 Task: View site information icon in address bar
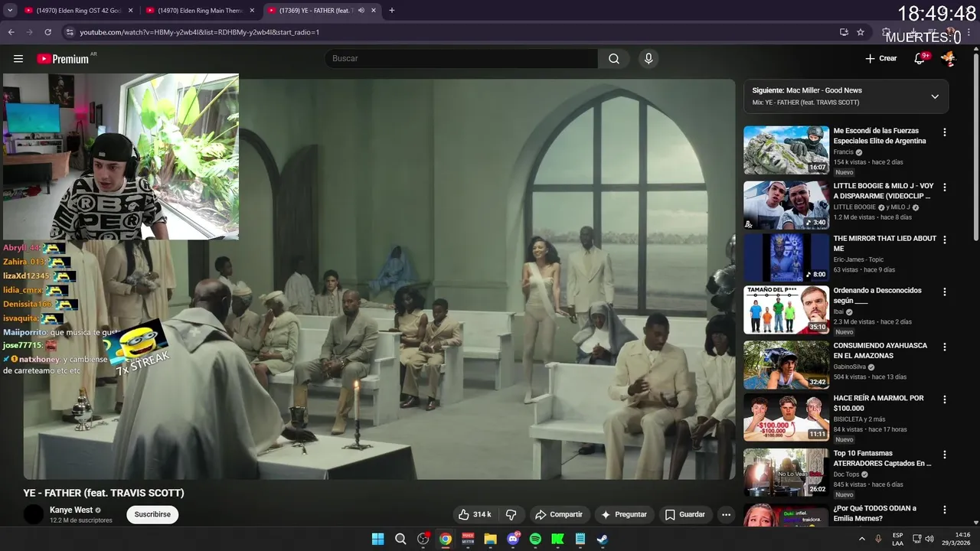point(70,32)
